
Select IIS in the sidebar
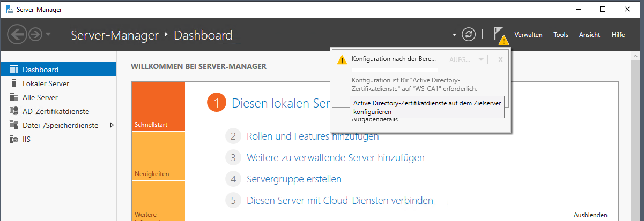tap(58, 139)
